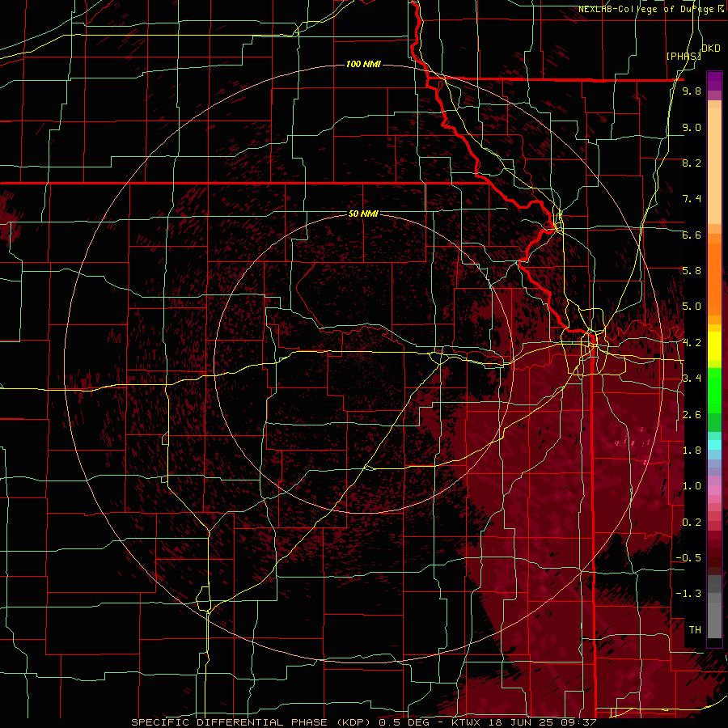Pick the cyan segment of the color bar
Image resolution: width=728 pixels, height=728 pixels.
point(714,445)
